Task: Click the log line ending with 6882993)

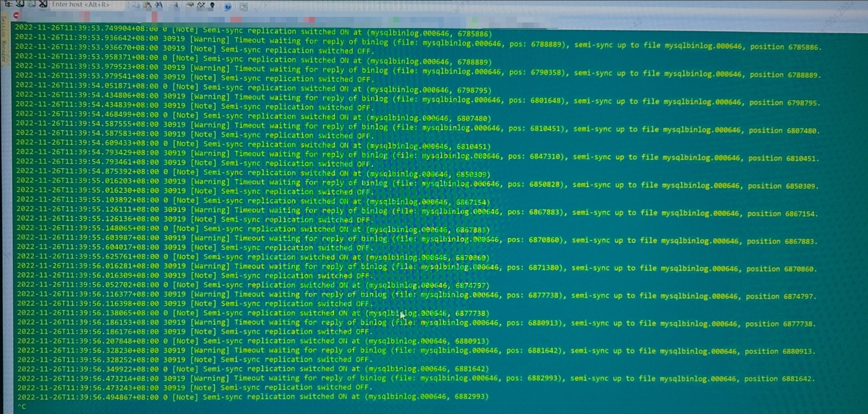Action: pos(253,397)
